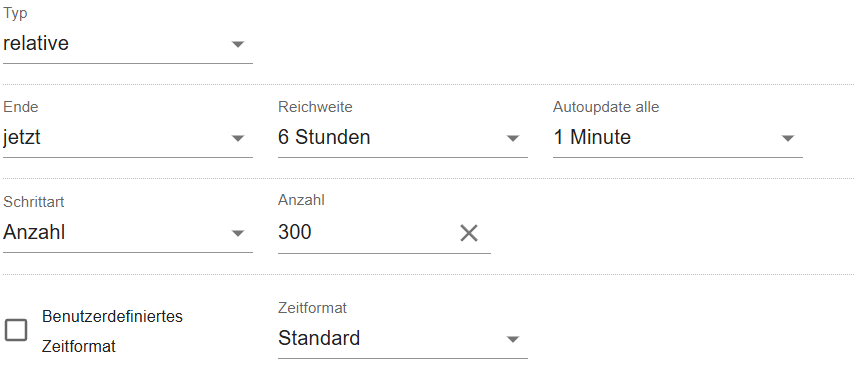
Task: Clear the Anzahl value with the X icon
Action: pyautogui.click(x=469, y=234)
